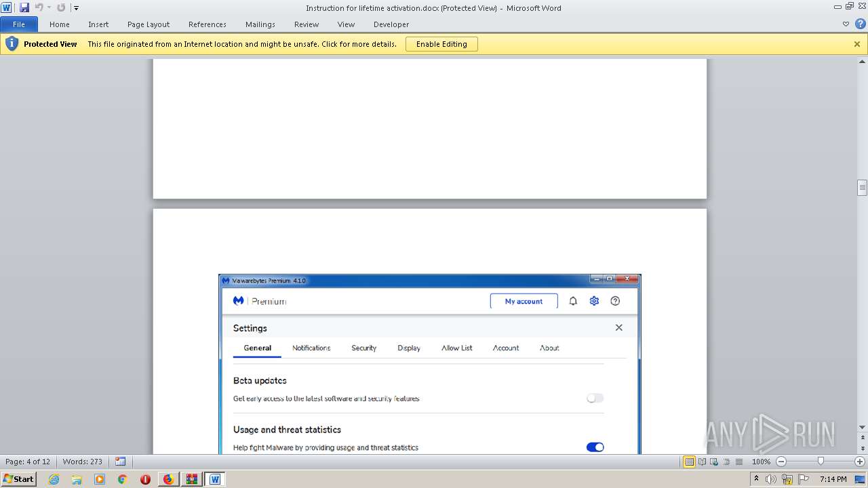Click the Word application icon in title bar
Viewport: 868px width, 488px height.
click(6, 7)
